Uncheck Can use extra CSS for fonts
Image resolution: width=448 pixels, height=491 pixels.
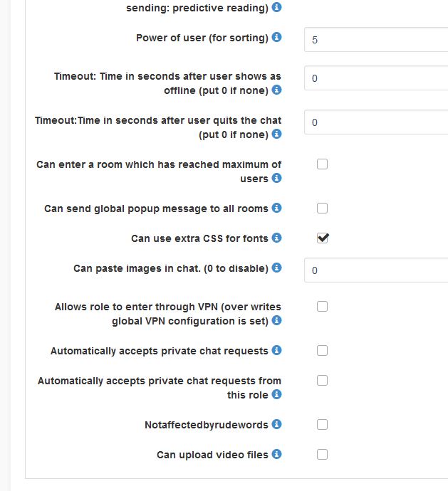[322, 238]
